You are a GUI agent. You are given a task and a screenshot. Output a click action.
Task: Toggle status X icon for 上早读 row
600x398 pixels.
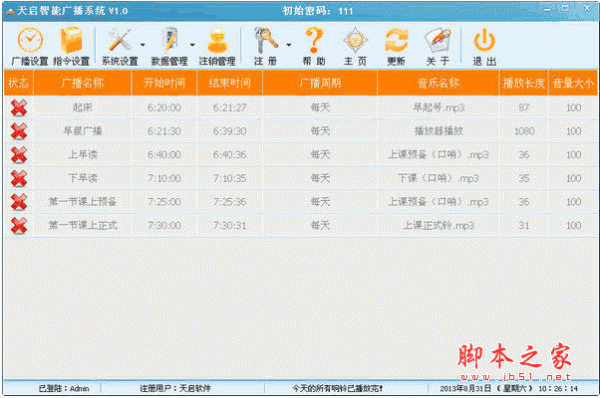click(19, 155)
